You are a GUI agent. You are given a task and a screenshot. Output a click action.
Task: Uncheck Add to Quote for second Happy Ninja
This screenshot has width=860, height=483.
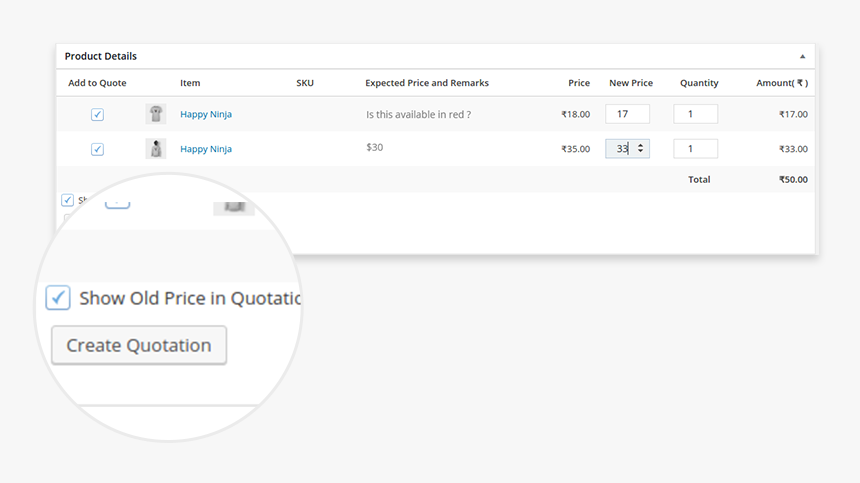pyautogui.click(x=97, y=149)
